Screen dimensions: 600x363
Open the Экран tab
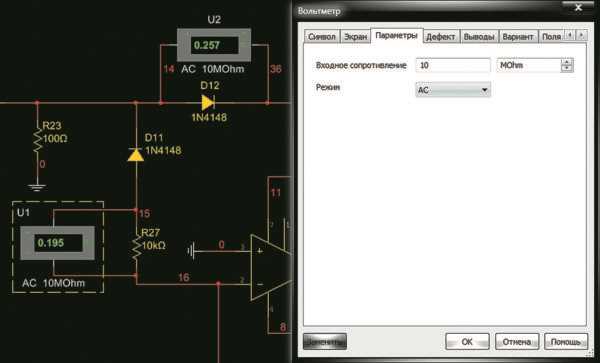pos(355,37)
